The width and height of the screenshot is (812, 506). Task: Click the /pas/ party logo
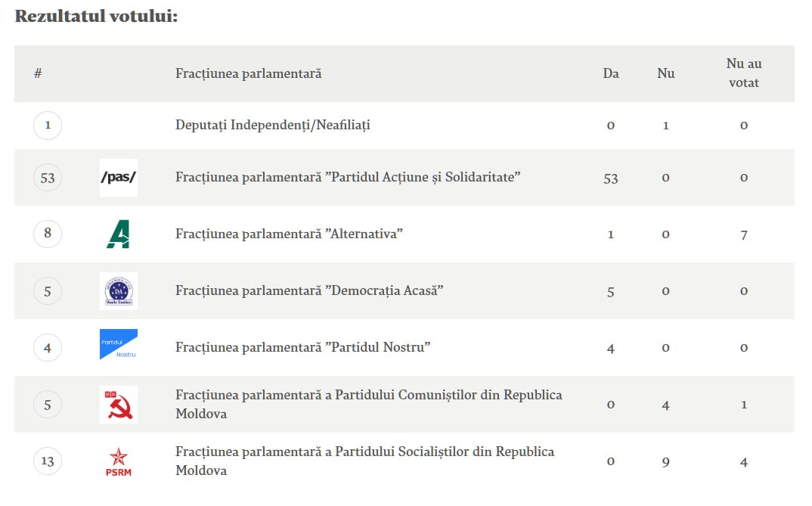pyautogui.click(x=119, y=178)
